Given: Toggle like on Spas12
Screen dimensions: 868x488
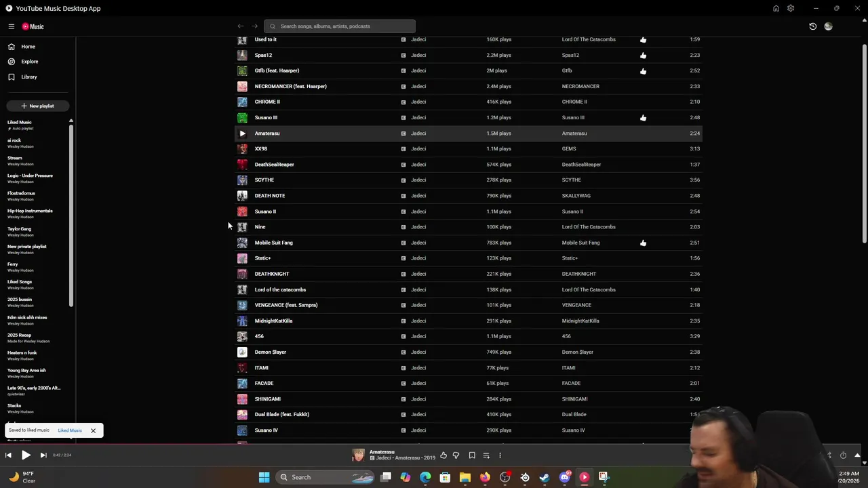Looking at the screenshot, I should [643, 55].
